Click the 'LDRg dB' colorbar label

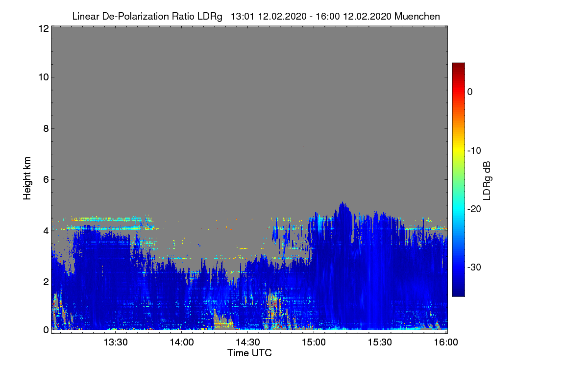(487, 180)
